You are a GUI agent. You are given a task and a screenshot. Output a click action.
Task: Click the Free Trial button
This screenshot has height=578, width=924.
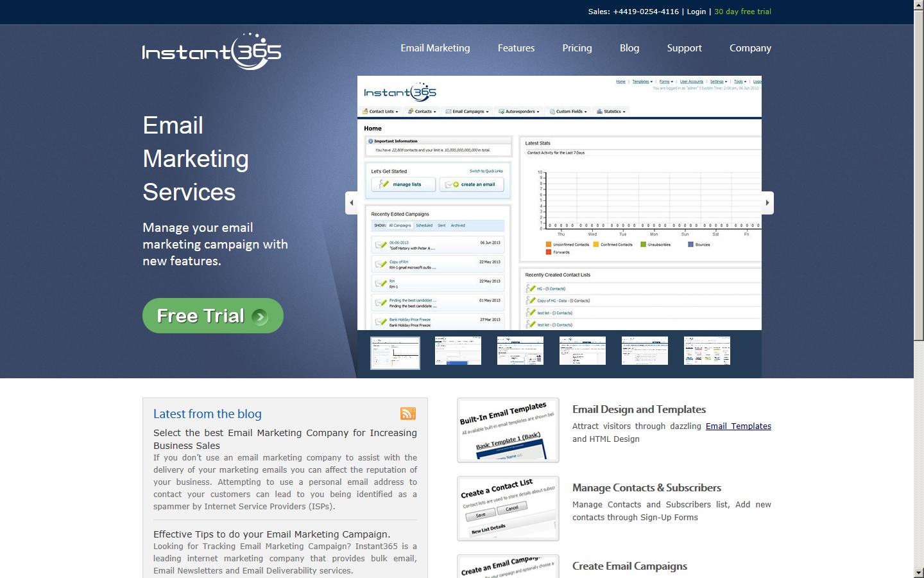[212, 315]
